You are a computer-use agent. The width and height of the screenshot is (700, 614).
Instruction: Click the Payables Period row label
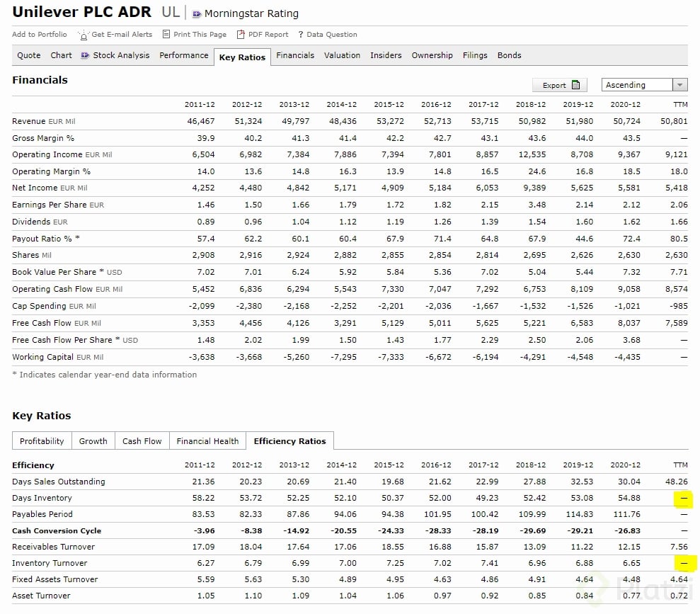point(42,514)
